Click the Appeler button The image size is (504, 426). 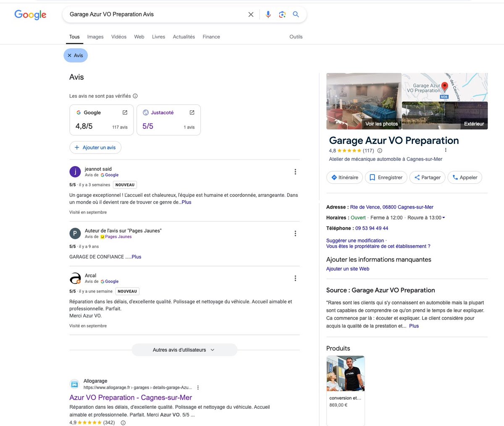(x=465, y=178)
